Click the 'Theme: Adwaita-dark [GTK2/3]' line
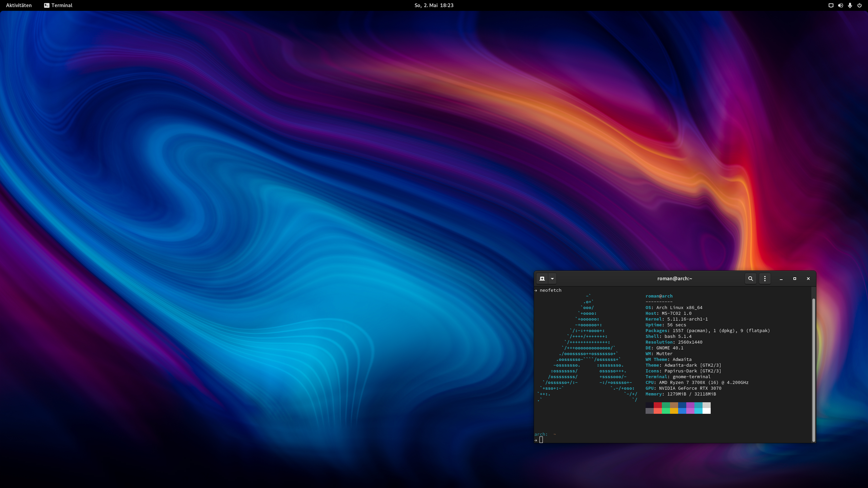Image resolution: width=868 pixels, height=488 pixels. [x=684, y=365]
